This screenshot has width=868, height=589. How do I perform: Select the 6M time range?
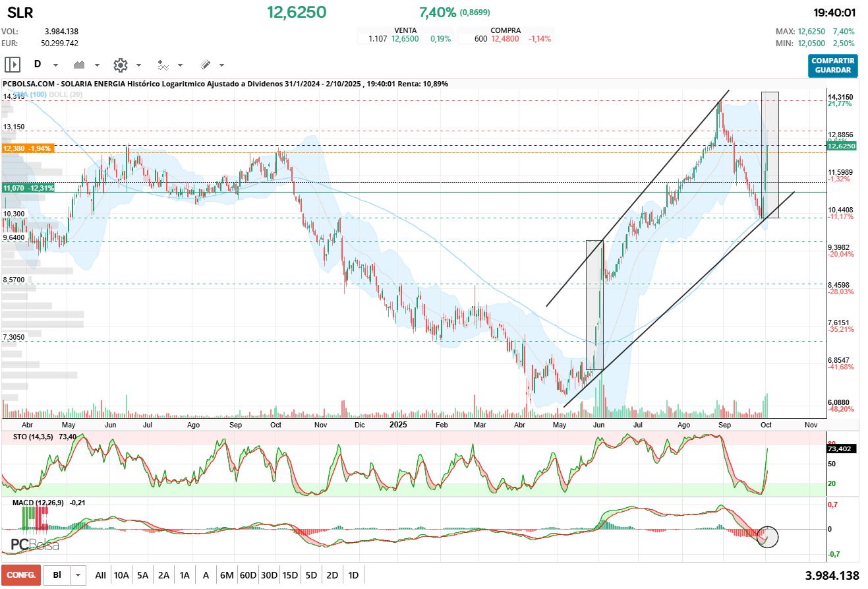227,575
